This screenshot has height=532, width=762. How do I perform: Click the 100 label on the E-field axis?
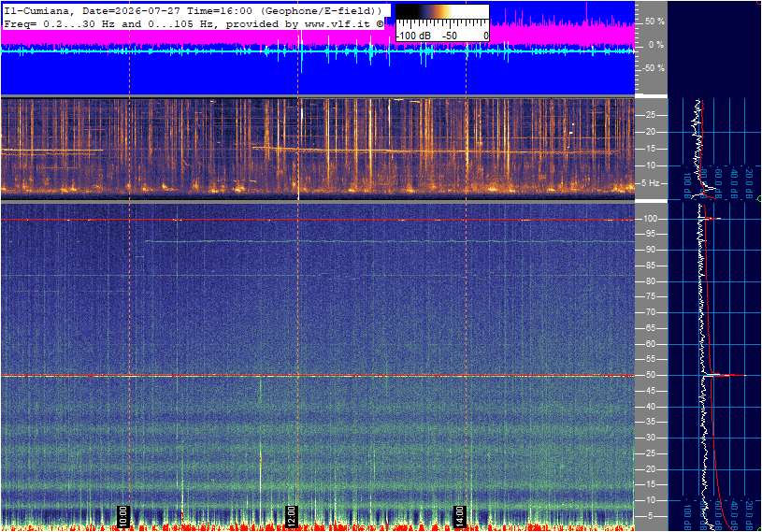click(650, 219)
